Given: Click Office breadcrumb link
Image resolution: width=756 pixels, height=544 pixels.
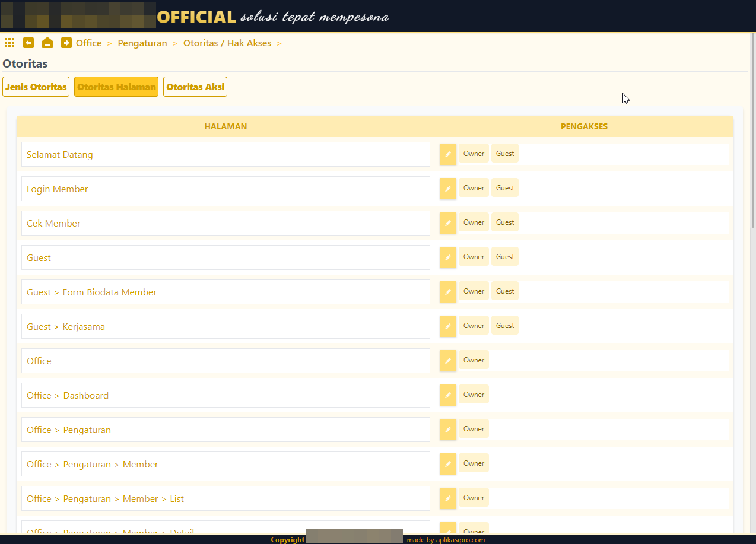Looking at the screenshot, I should click(x=88, y=43).
